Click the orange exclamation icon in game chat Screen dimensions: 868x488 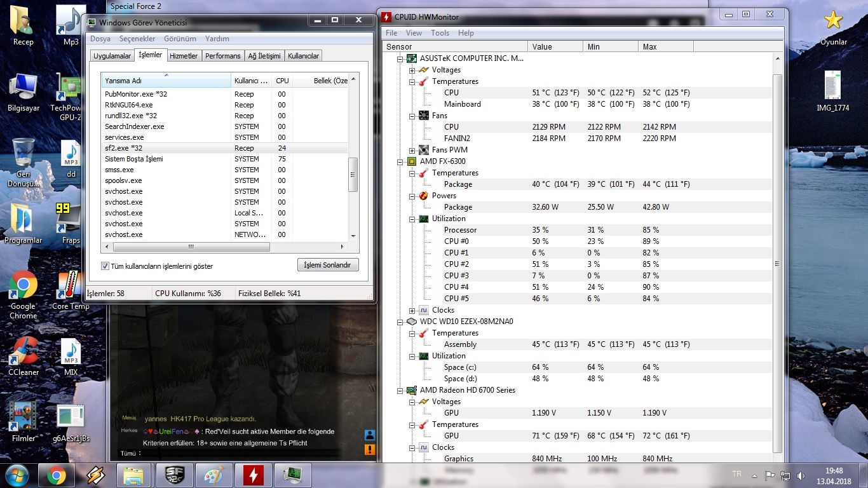[x=370, y=449]
